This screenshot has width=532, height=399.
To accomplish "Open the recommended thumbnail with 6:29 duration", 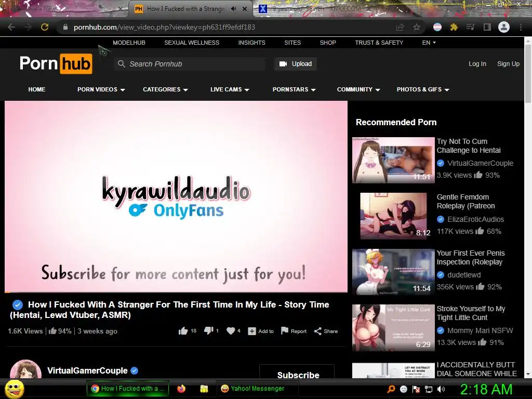I will point(393,327).
